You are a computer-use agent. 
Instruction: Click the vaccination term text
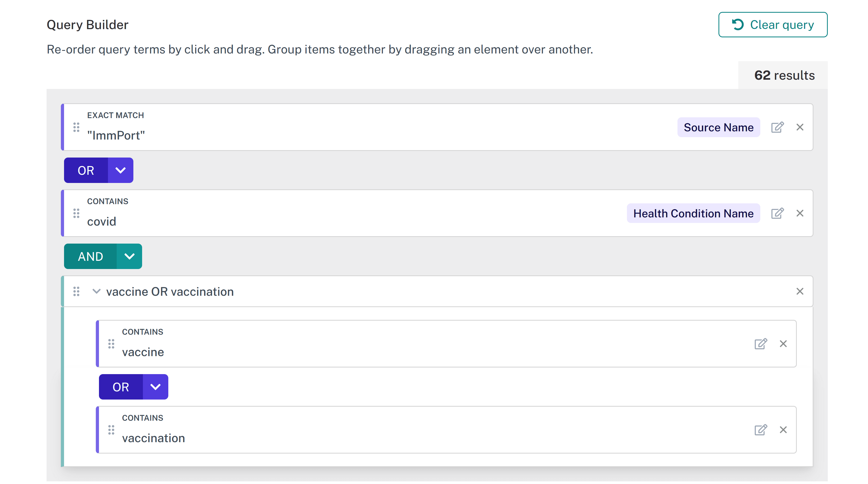(x=153, y=438)
